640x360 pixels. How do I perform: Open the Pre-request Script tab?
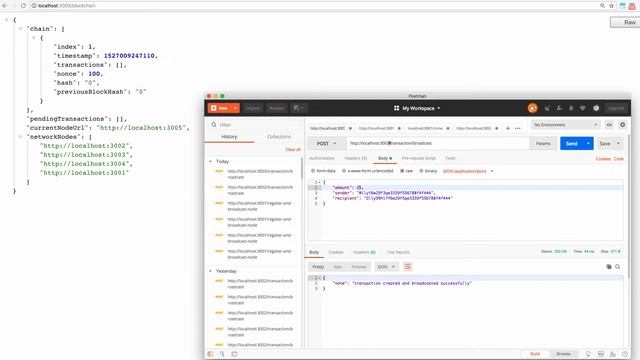pyautogui.click(x=419, y=158)
